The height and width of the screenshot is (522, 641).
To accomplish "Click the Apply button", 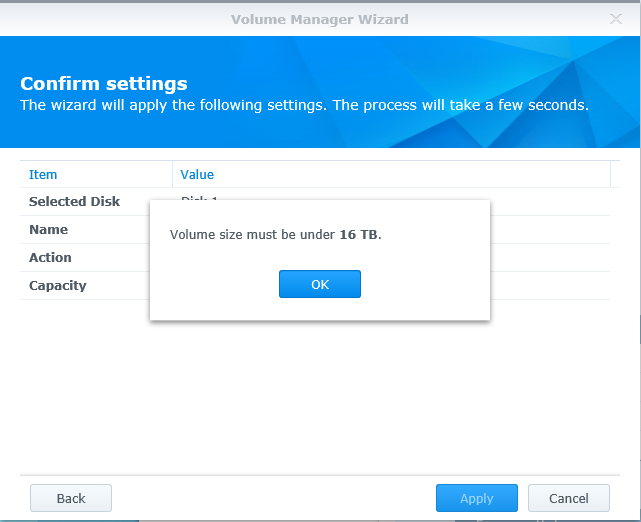I will click(476, 498).
